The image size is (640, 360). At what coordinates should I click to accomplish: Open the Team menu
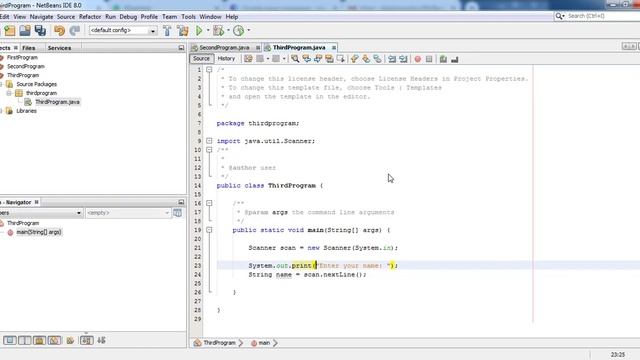point(169,17)
